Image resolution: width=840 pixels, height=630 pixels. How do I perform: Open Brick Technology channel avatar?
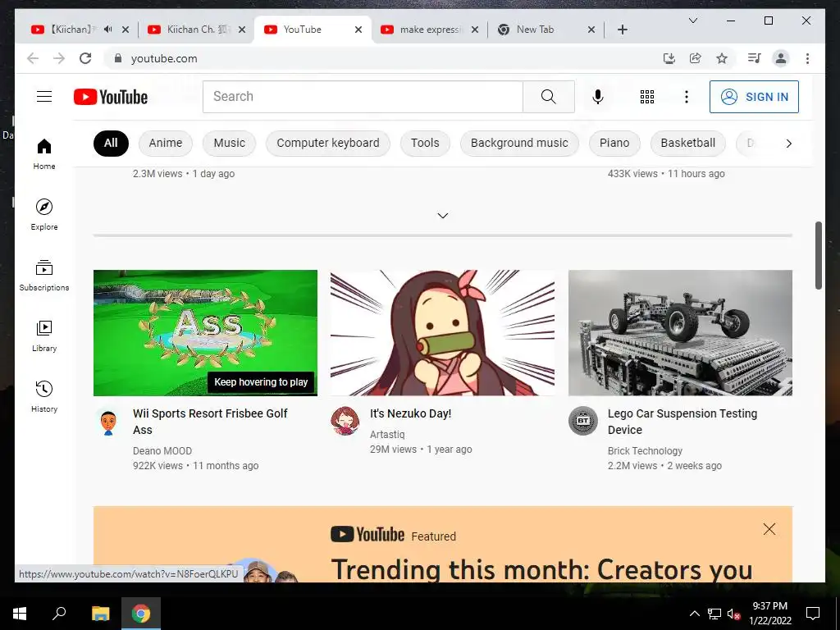coord(583,421)
